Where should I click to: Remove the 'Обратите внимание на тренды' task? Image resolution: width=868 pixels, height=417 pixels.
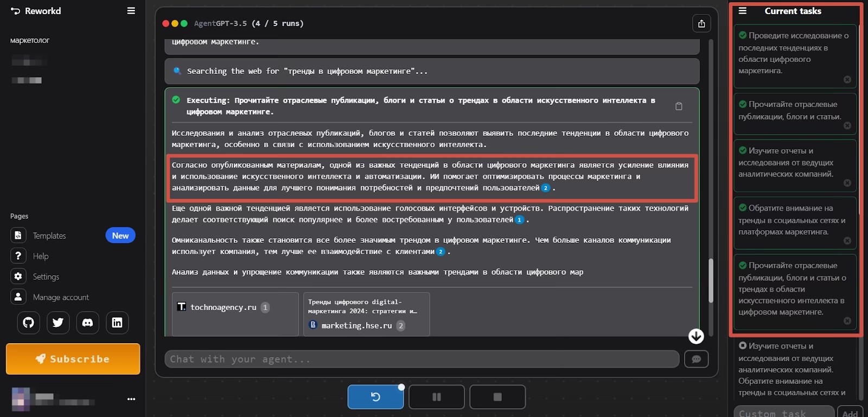click(847, 241)
